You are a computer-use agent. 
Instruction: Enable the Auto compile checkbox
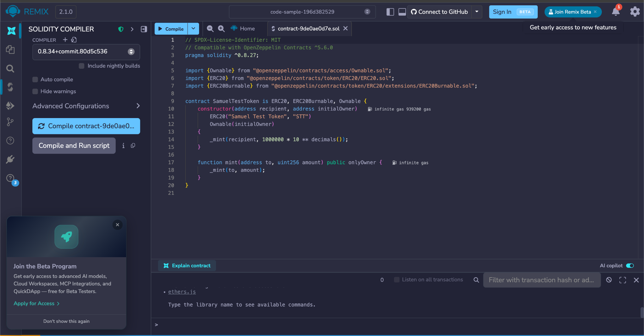coord(35,79)
